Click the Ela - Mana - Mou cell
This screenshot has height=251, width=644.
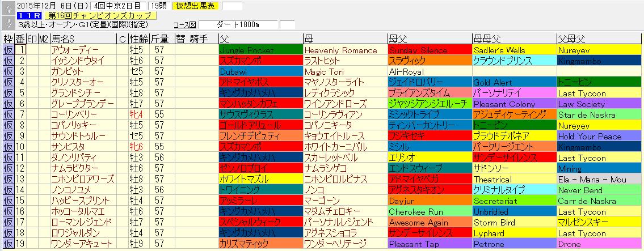(599, 179)
